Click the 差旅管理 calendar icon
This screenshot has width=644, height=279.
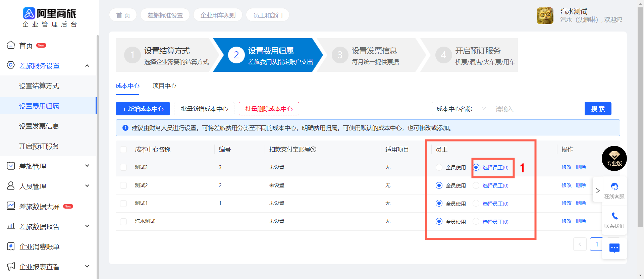tap(11, 166)
